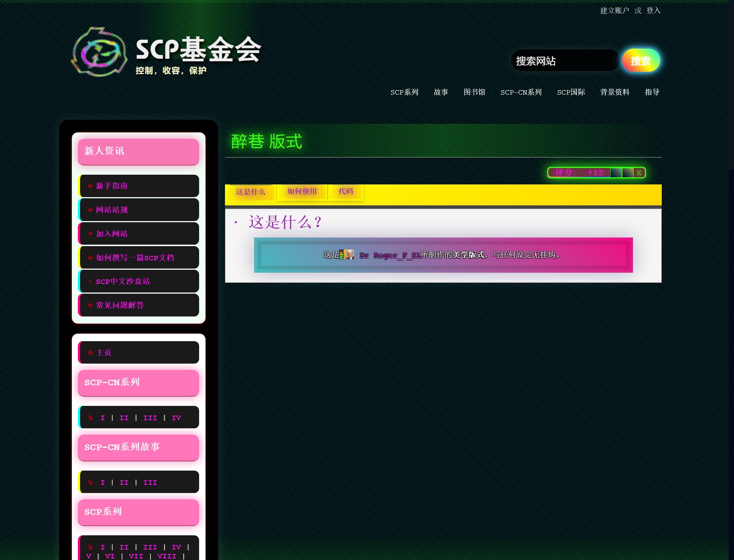This screenshot has height=560, width=734.
Task: Click Dr Roger_F_XII's user avatar
Action: (x=349, y=255)
